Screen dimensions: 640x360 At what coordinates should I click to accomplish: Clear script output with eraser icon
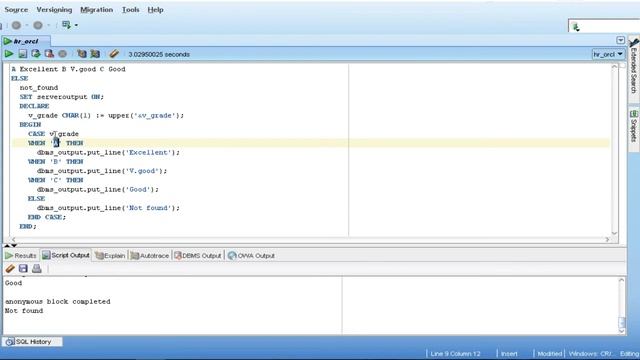(x=10, y=268)
